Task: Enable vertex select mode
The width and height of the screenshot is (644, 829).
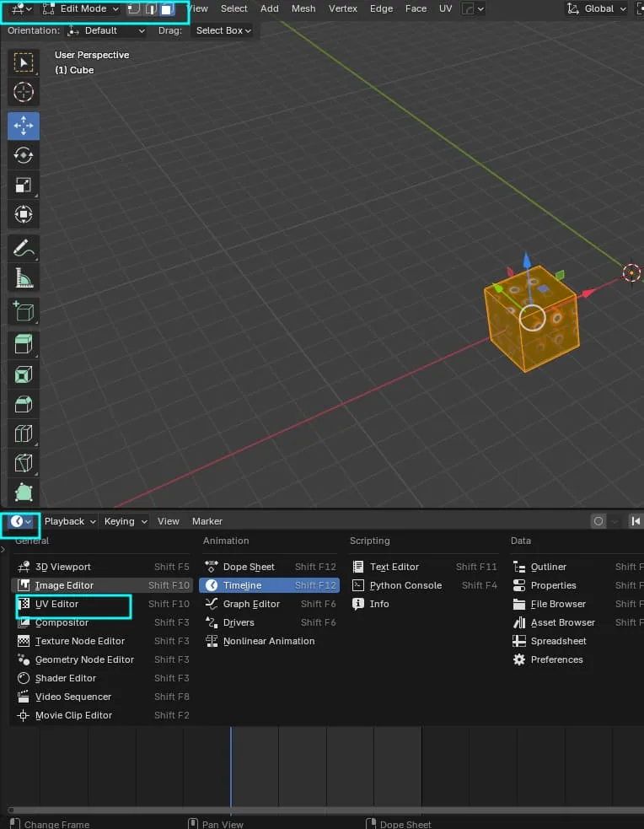Action: click(134, 9)
